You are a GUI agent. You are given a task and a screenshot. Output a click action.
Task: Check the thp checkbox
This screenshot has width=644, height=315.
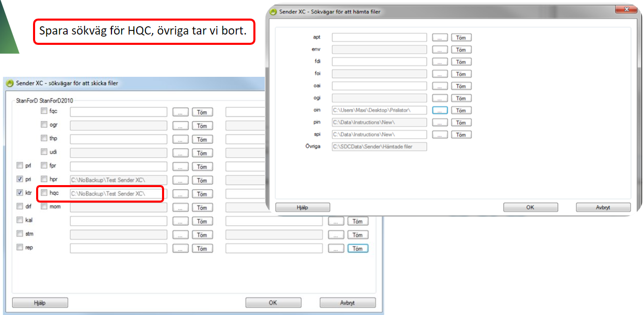coord(44,138)
